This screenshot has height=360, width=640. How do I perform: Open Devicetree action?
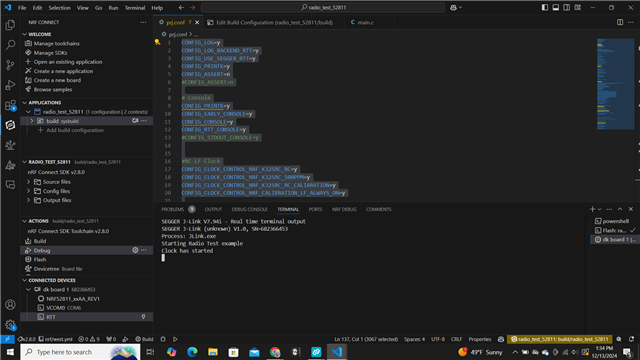[46, 269]
